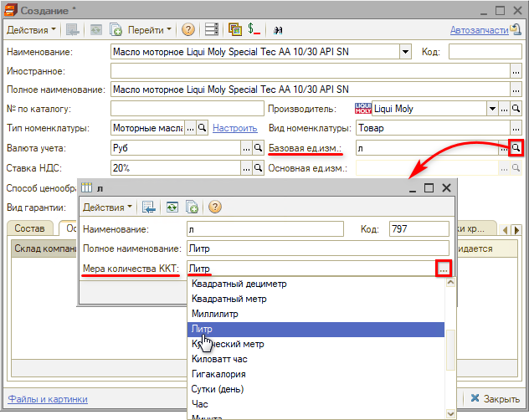Viewport: 529px width, 420px height.
Task: Click the № по каталогу field
Action: click(x=187, y=109)
